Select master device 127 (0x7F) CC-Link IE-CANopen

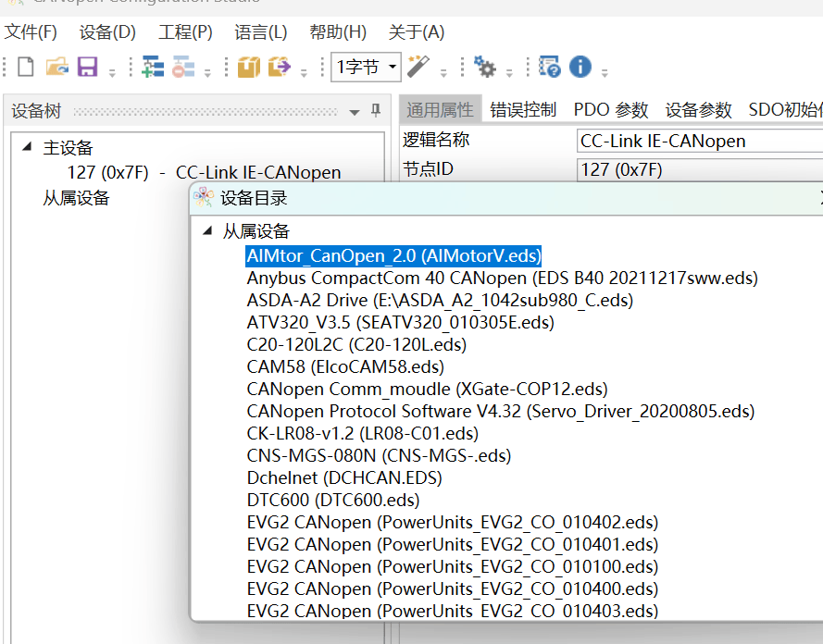(205, 172)
